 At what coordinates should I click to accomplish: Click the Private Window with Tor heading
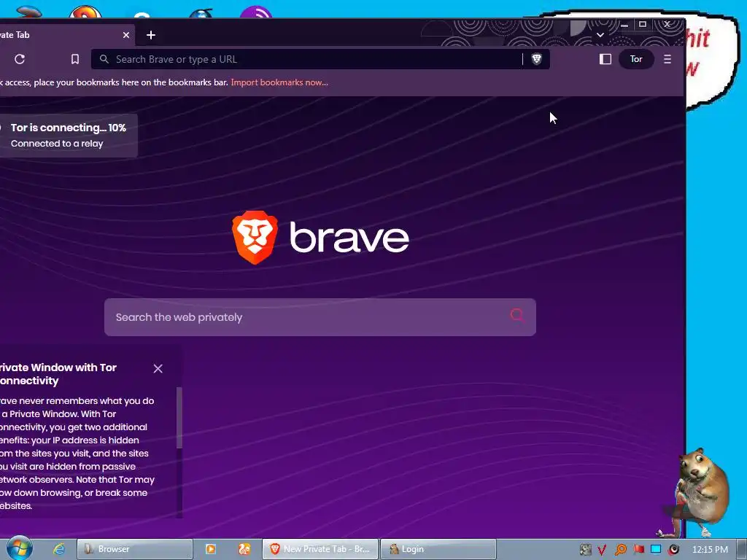pyautogui.click(x=58, y=374)
